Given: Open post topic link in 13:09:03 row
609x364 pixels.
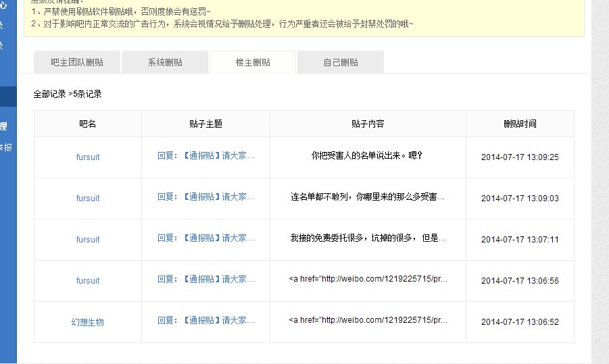Looking at the screenshot, I should pos(205,197).
